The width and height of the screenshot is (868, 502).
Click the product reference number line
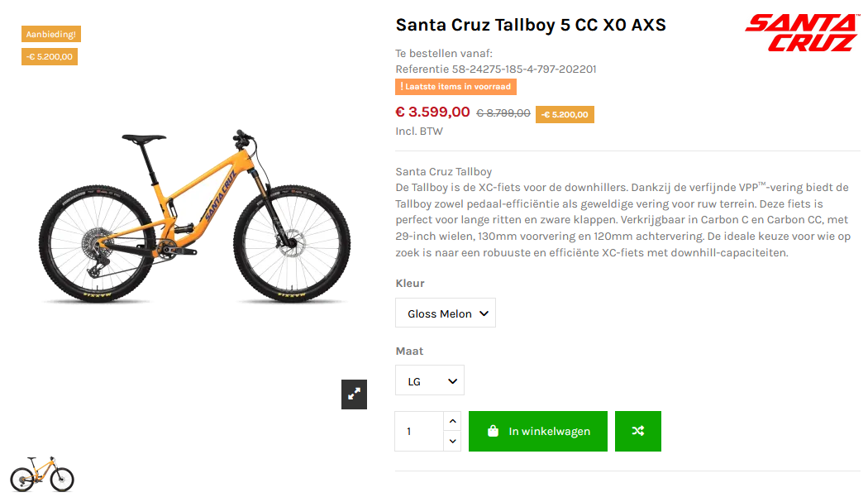(496, 69)
